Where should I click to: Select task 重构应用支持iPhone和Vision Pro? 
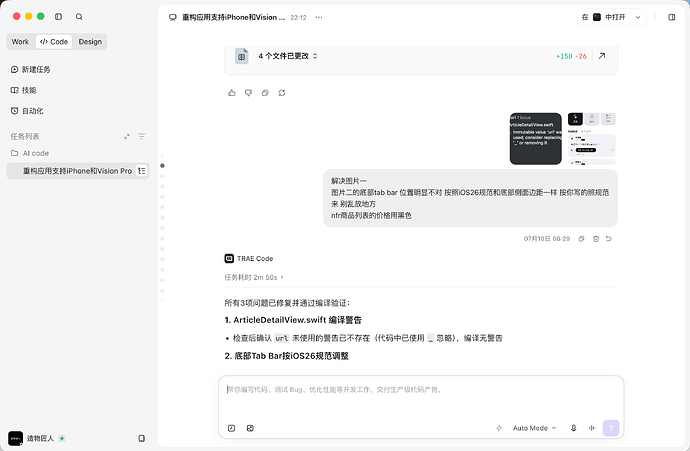(77, 171)
